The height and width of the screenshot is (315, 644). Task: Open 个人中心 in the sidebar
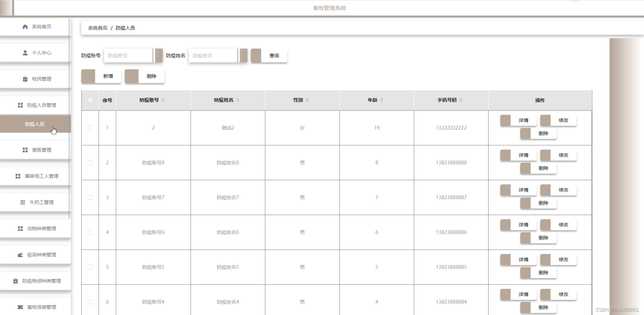[35, 53]
